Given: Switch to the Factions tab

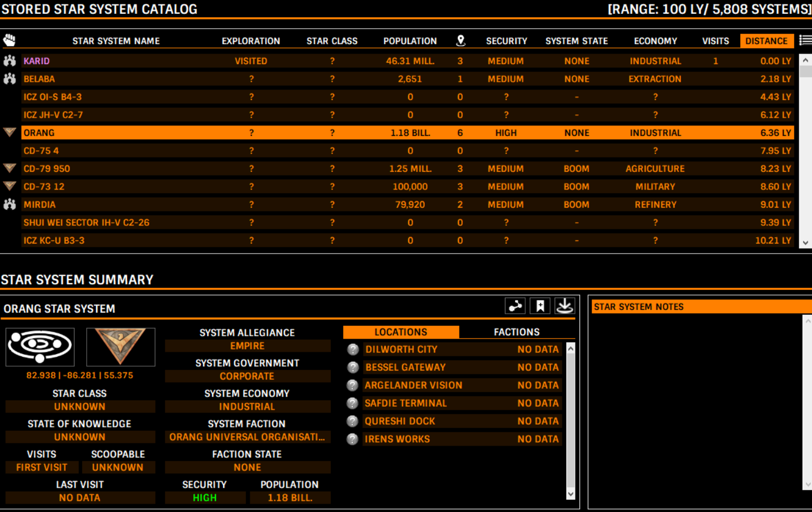Looking at the screenshot, I should tap(516, 332).
